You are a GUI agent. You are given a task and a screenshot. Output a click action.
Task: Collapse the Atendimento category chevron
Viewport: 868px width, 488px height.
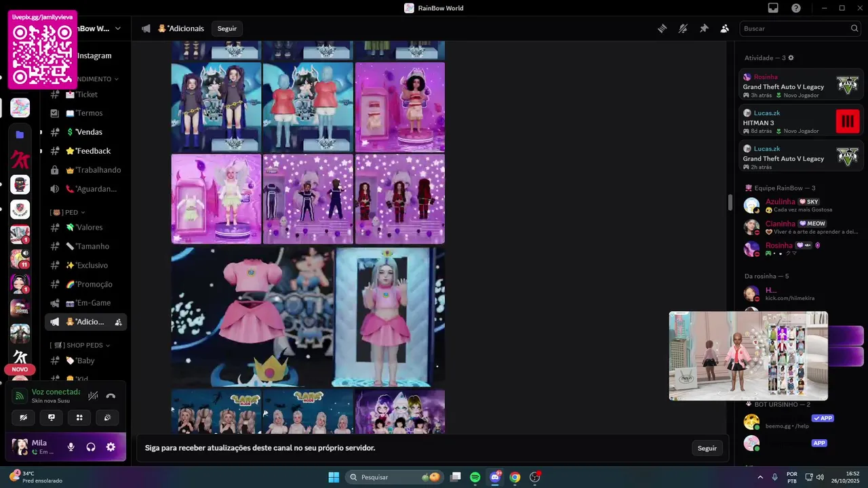(x=116, y=79)
